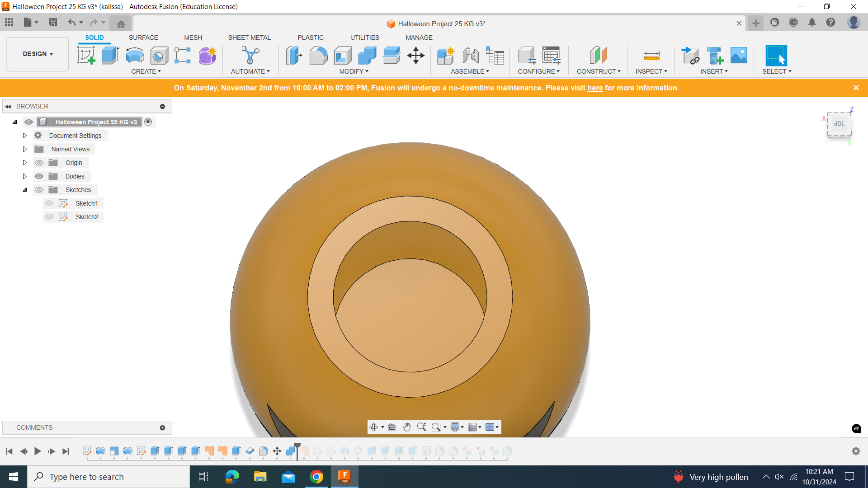This screenshot has width=868, height=488.
Task: Open the MODIFY menu dropdown
Action: tap(354, 71)
